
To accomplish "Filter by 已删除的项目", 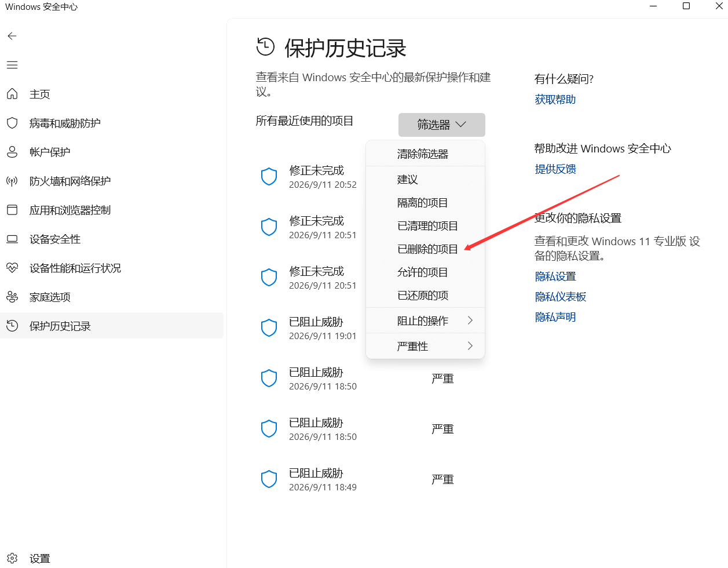I will pyautogui.click(x=425, y=249).
